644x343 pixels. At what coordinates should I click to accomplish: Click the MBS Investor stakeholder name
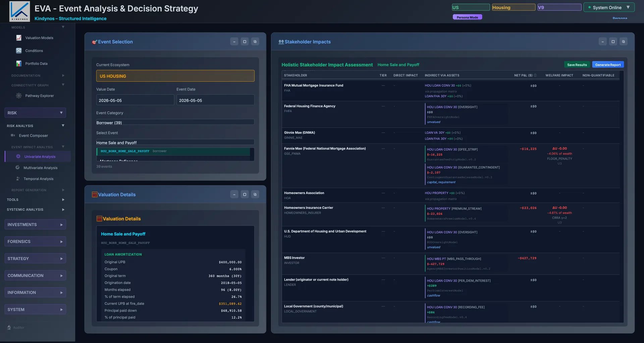294,258
